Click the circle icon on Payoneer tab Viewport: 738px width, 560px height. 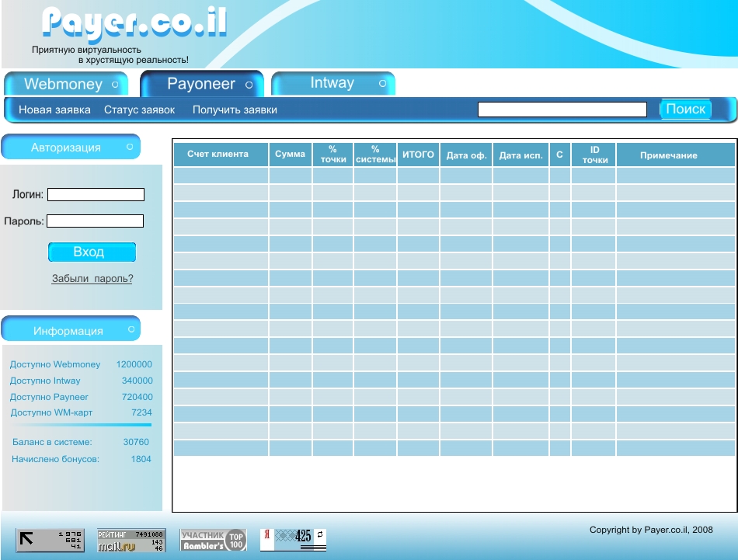point(249,85)
